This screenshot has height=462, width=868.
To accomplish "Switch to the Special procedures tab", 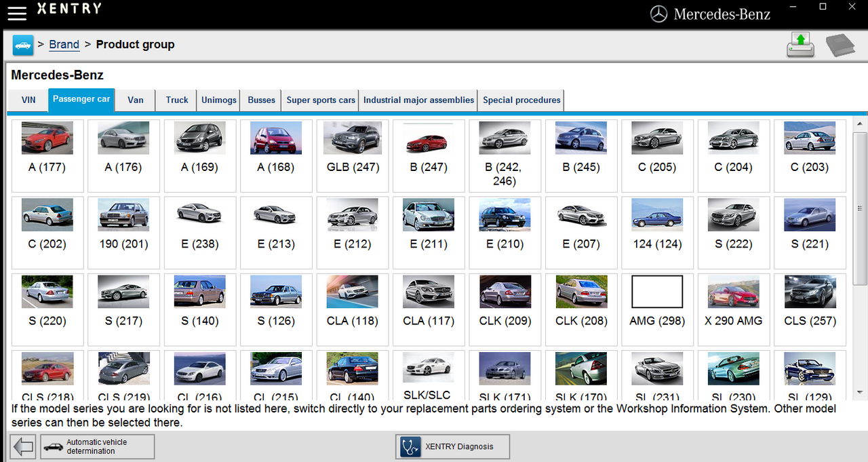I will [x=521, y=100].
